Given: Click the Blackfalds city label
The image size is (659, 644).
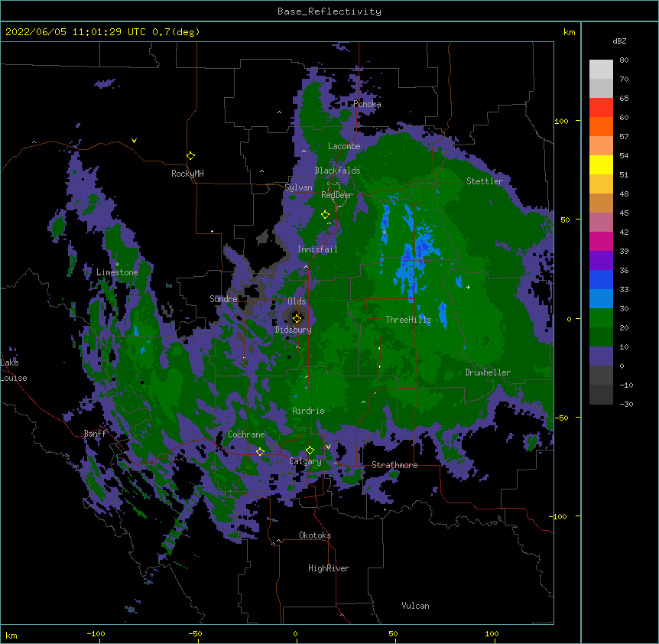Looking at the screenshot, I should [337, 171].
